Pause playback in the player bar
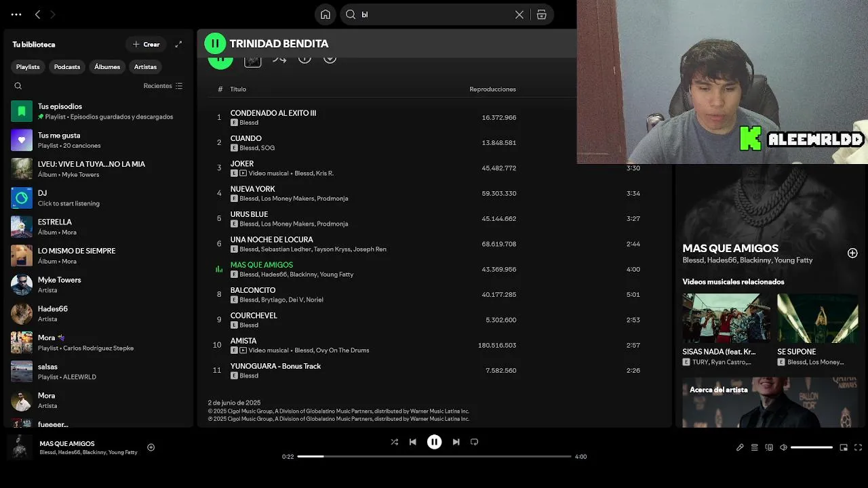The height and width of the screenshot is (488, 868). pos(434,442)
